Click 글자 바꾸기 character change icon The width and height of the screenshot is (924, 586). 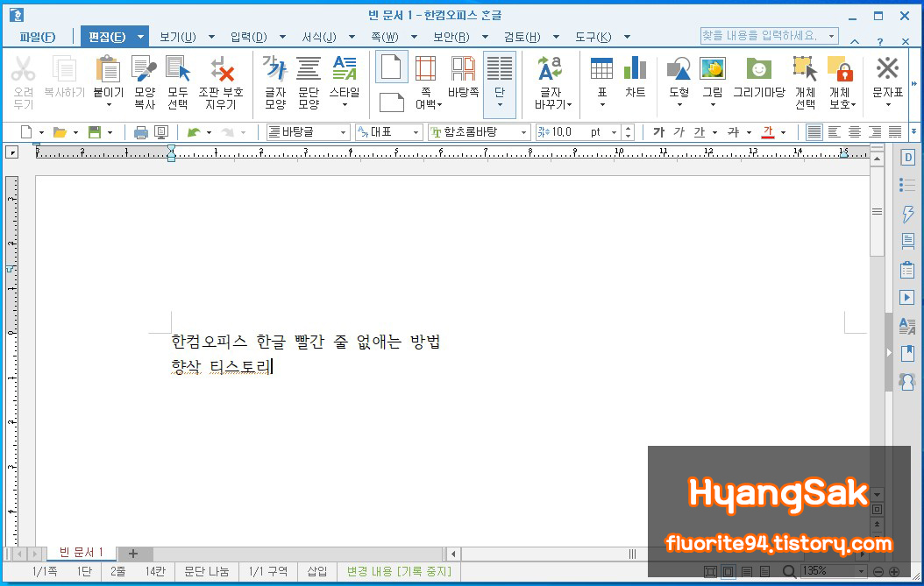coord(551,68)
